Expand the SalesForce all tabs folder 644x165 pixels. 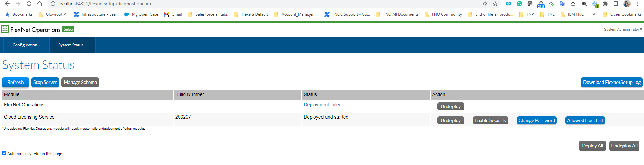click(208, 14)
